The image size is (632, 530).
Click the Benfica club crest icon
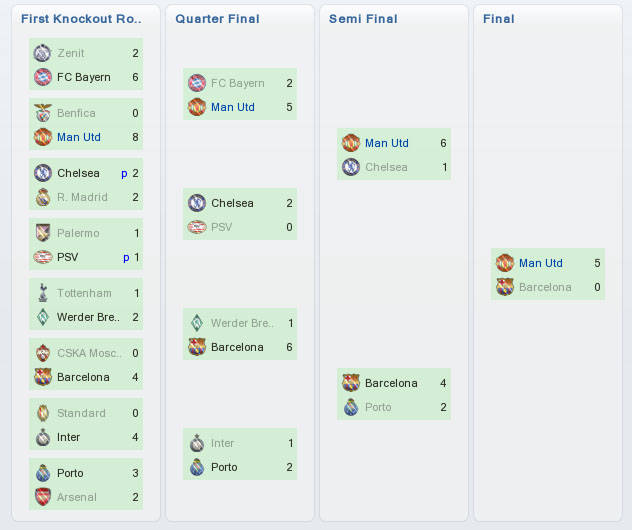click(x=42, y=113)
